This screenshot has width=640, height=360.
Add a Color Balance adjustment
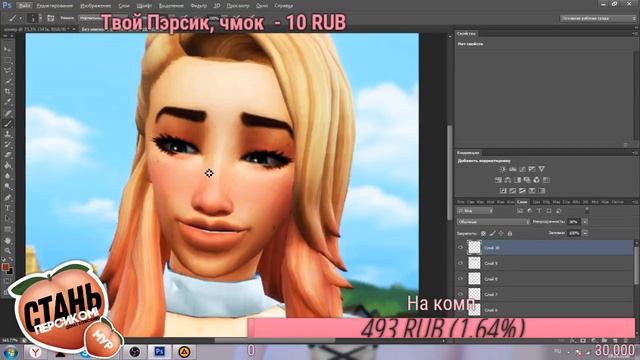[508, 180]
